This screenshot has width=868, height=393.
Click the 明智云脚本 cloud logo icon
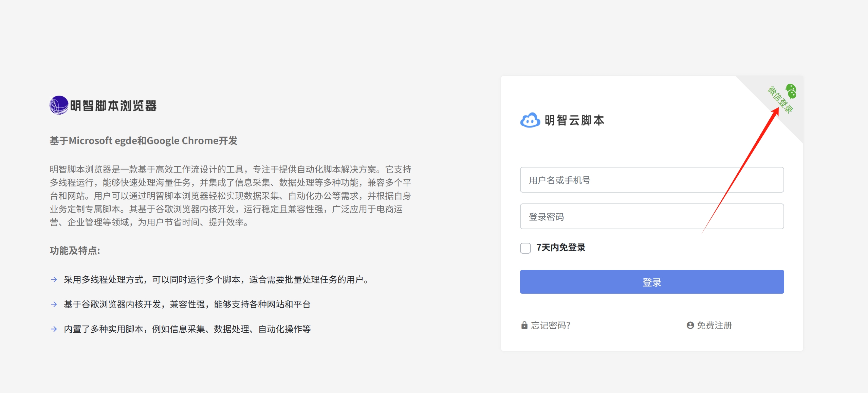pos(530,120)
